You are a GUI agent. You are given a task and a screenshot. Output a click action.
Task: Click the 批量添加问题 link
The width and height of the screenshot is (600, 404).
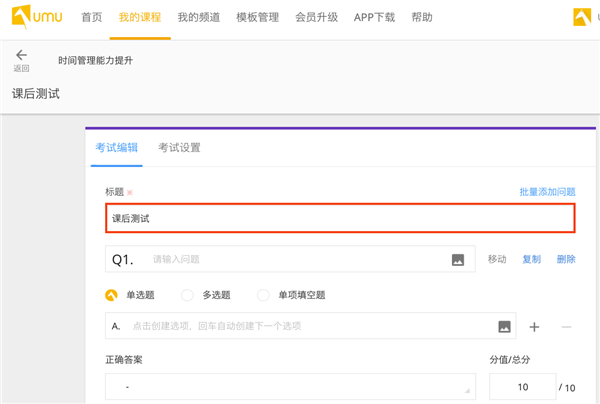[547, 191]
